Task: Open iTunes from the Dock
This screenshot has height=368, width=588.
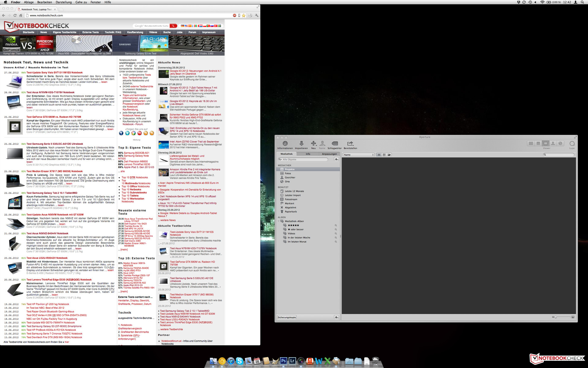Action: point(231,361)
